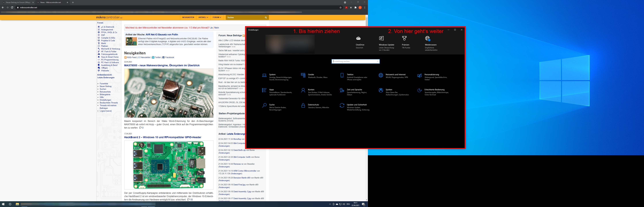
Task: Click OneDrive cloud icon in Settings header
Action: [x=358, y=38]
